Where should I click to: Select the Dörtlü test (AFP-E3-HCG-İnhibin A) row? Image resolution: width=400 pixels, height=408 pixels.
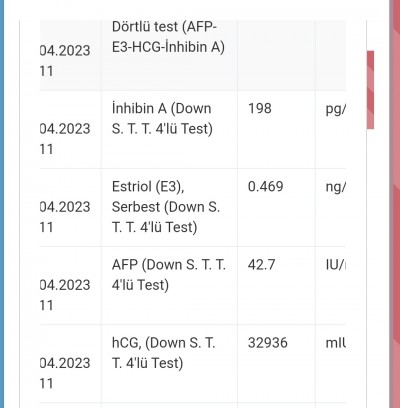(x=193, y=55)
